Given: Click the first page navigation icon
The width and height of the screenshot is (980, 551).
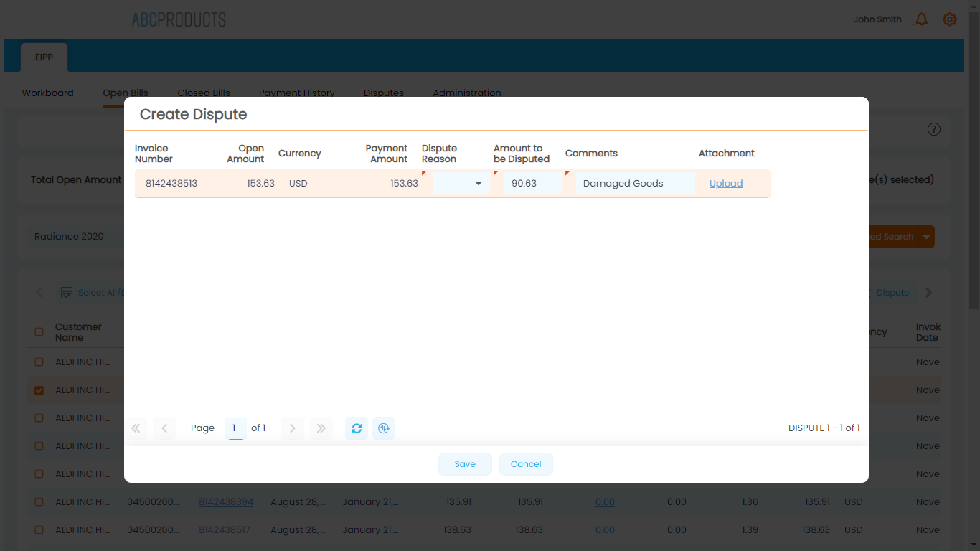Looking at the screenshot, I should coord(136,428).
